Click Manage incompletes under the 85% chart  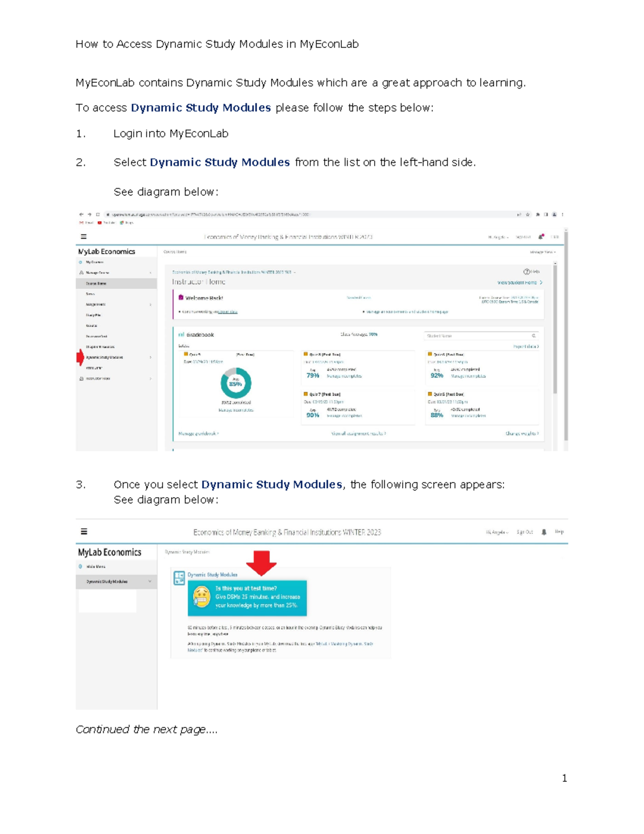coord(236,410)
